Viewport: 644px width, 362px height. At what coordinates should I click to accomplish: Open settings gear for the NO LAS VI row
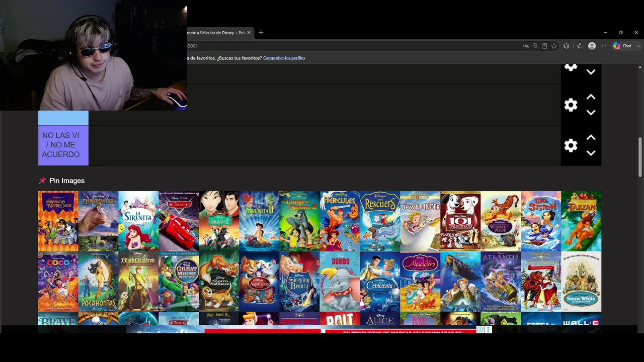(571, 146)
